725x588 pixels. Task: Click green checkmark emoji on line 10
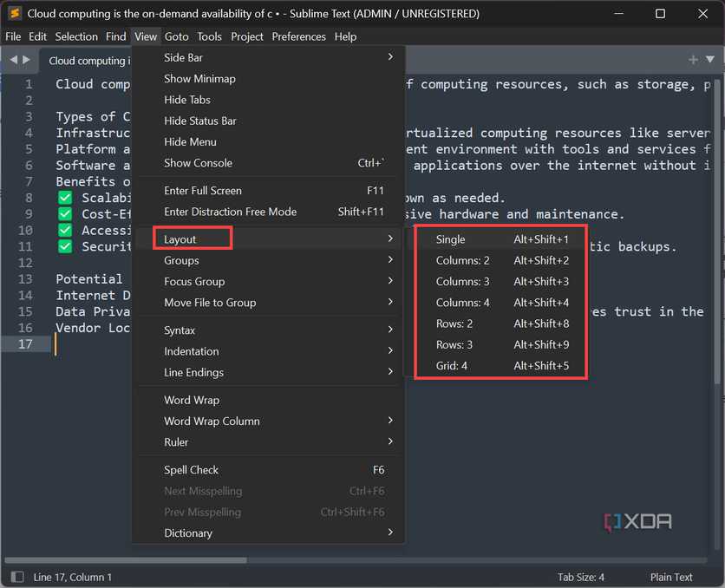tap(65, 230)
